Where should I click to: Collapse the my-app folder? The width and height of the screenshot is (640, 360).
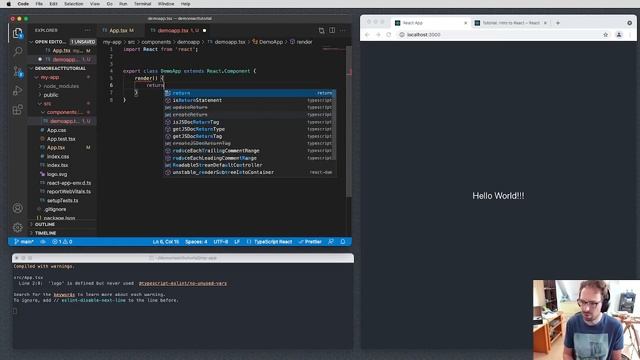(36, 77)
